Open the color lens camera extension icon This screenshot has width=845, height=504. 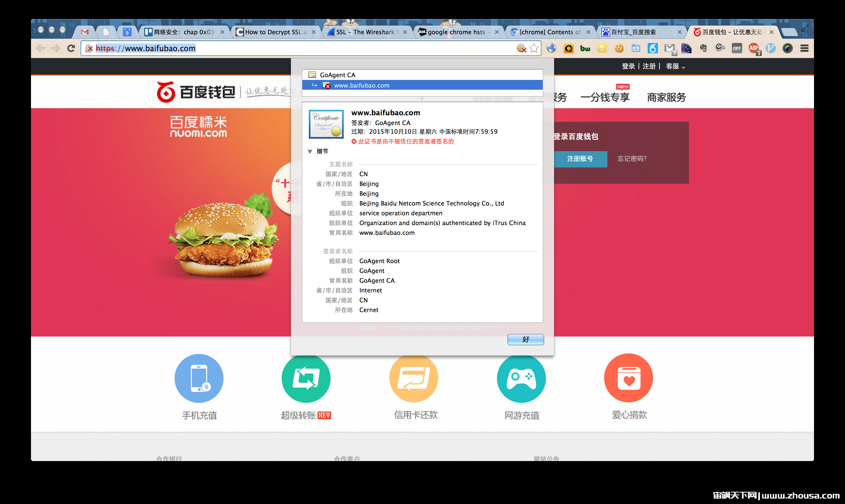[787, 48]
